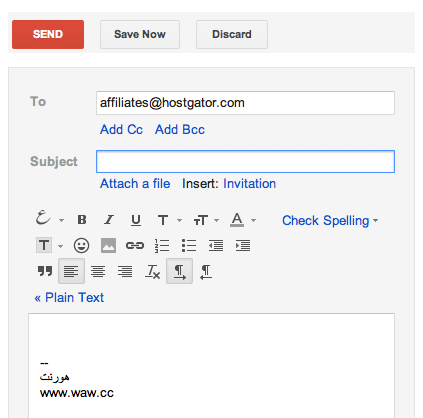The image size is (423, 418).
Task: Toggle underline formatting
Action: click(x=136, y=220)
